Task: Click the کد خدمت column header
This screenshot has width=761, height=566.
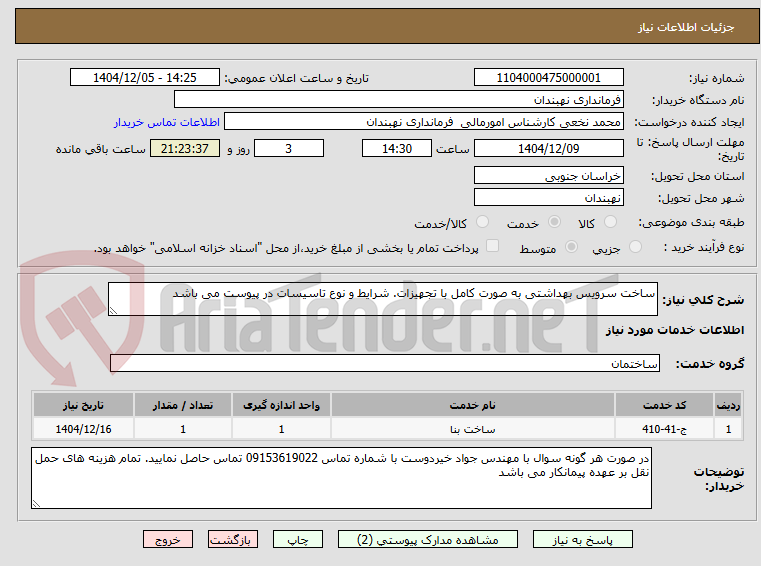Action: pos(664,405)
